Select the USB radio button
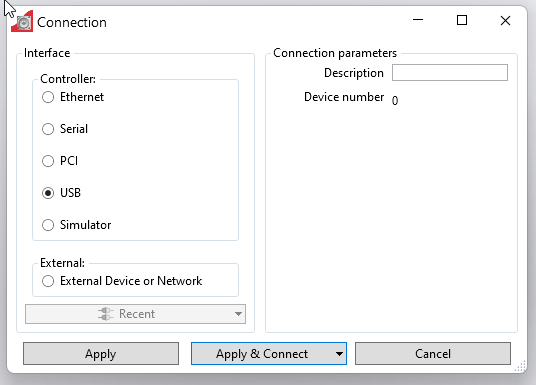The image size is (536, 385). tap(48, 193)
